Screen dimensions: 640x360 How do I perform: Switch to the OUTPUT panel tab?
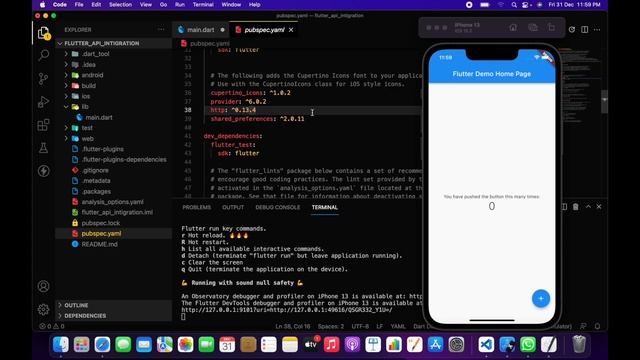tap(233, 207)
